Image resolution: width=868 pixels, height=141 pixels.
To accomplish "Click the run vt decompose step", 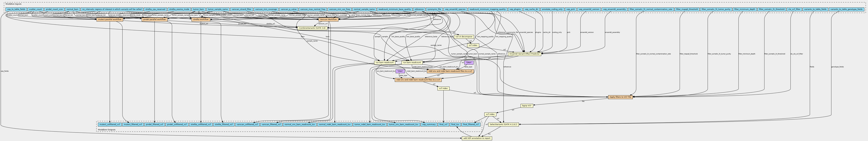I will tap(464, 37).
